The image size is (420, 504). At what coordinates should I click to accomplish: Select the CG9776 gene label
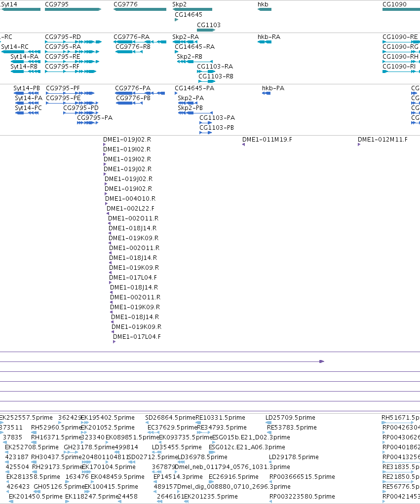[125, 4]
